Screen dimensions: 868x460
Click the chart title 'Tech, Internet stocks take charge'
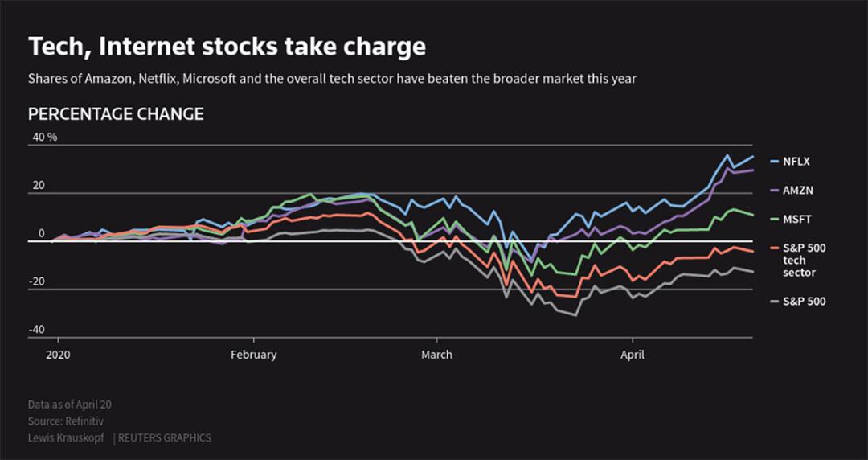(227, 47)
